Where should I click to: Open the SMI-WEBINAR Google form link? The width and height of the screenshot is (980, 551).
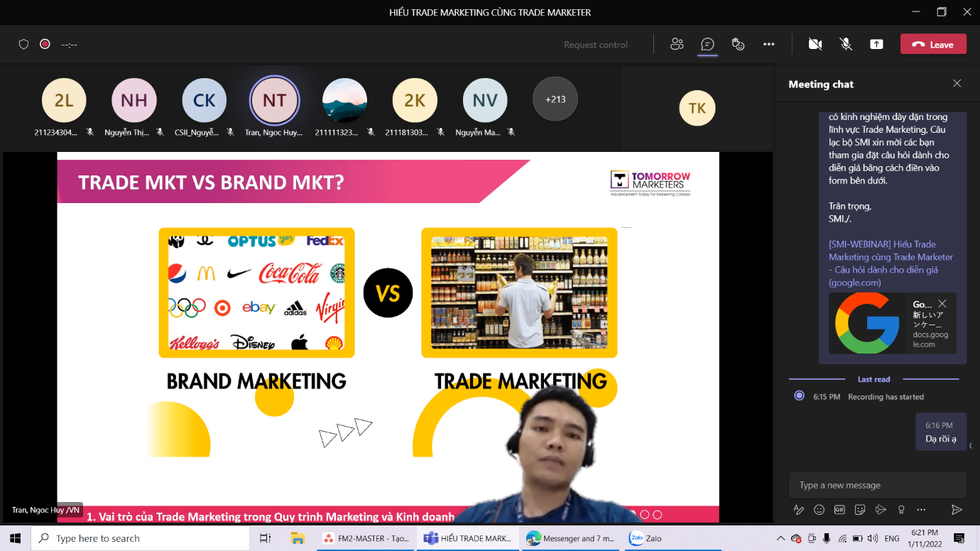pyautogui.click(x=891, y=263)
